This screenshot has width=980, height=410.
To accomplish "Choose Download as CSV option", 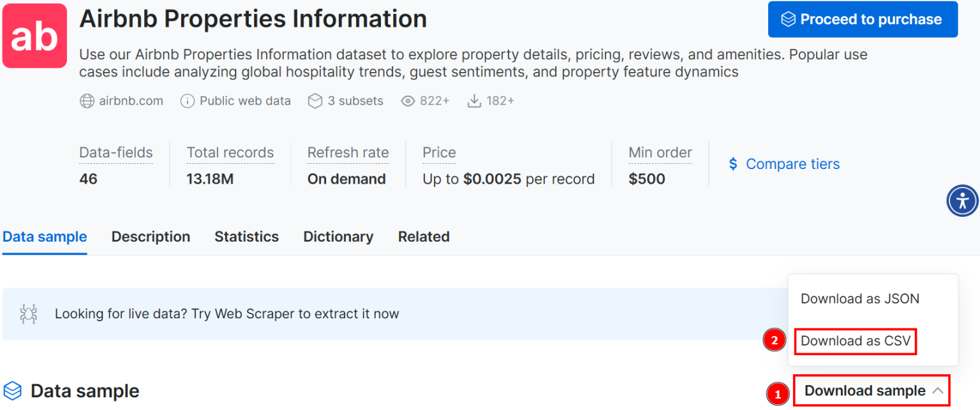I will click(x=855, y=341).
